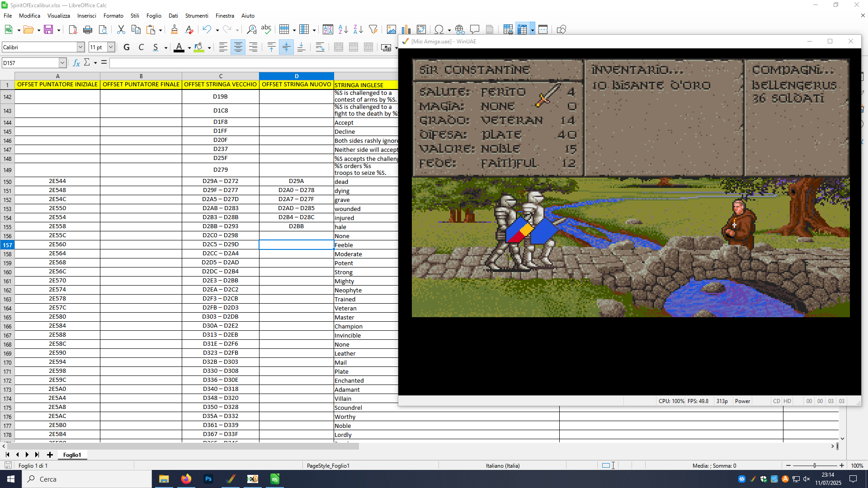Click the Print icon in toolbar
The height and width of the screenshot is (488, 868).
pyautogui.click(x=88, y=30)
